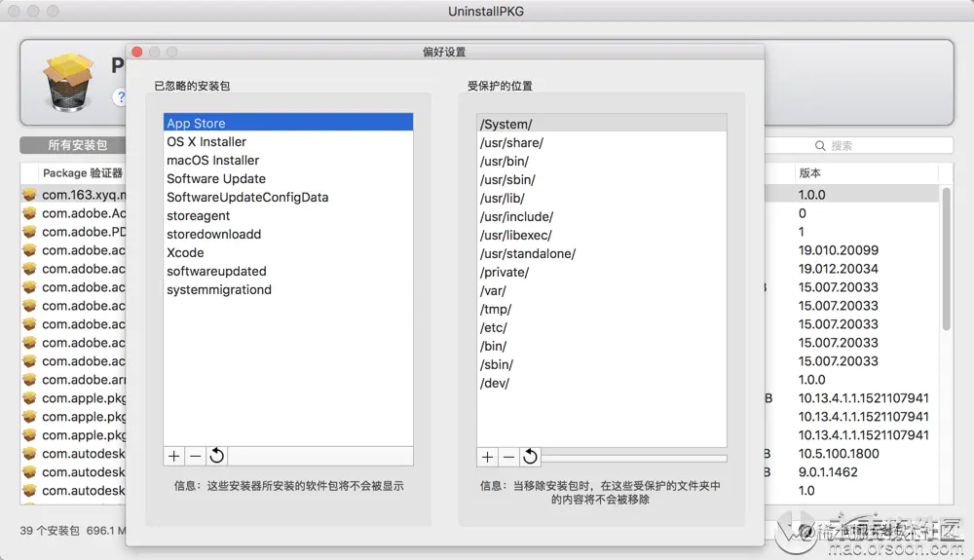Select softwareupdated in the ignored list

(x=288, y=272)
